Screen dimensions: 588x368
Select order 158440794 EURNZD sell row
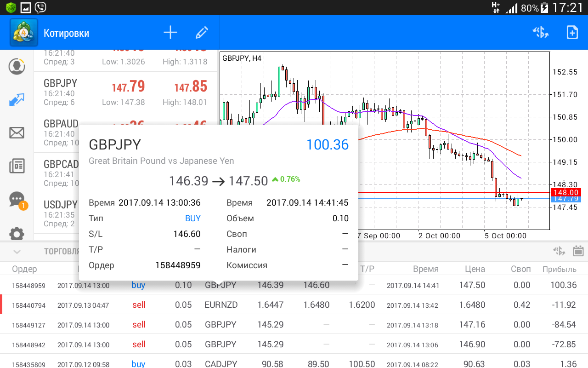pyautogui.click(x=294, y=305)
